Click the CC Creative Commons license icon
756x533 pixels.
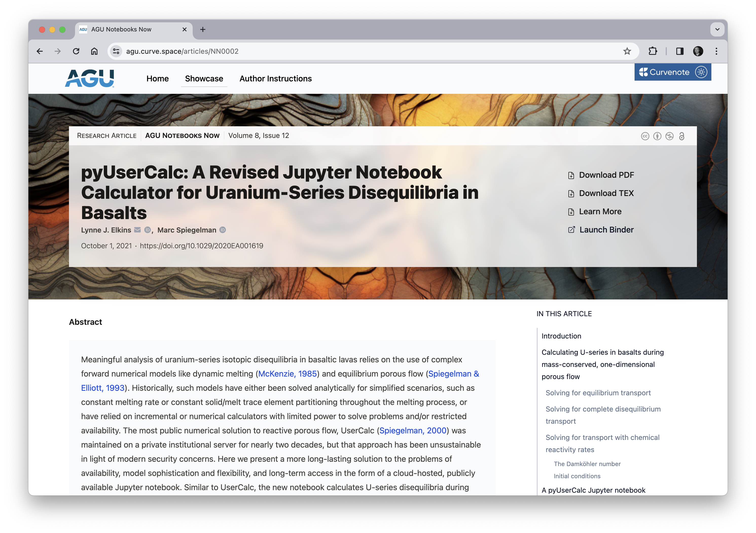645,136
